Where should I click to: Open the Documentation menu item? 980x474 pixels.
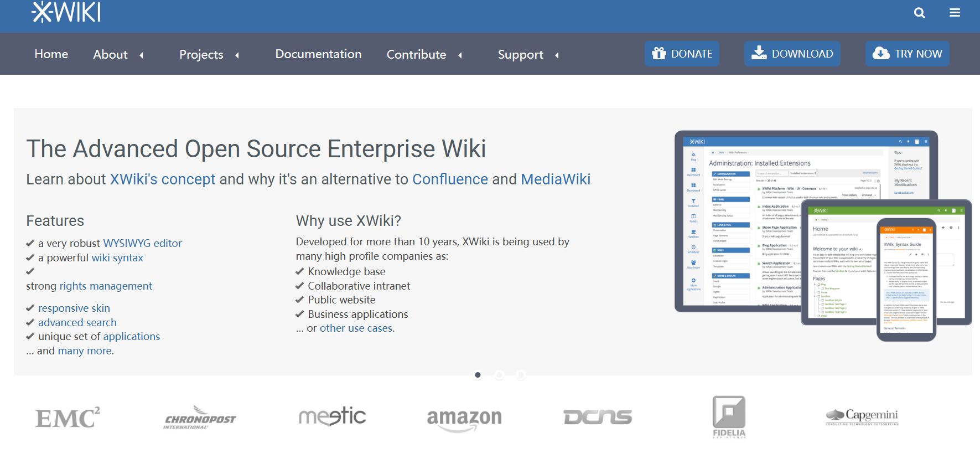(319, 54)
